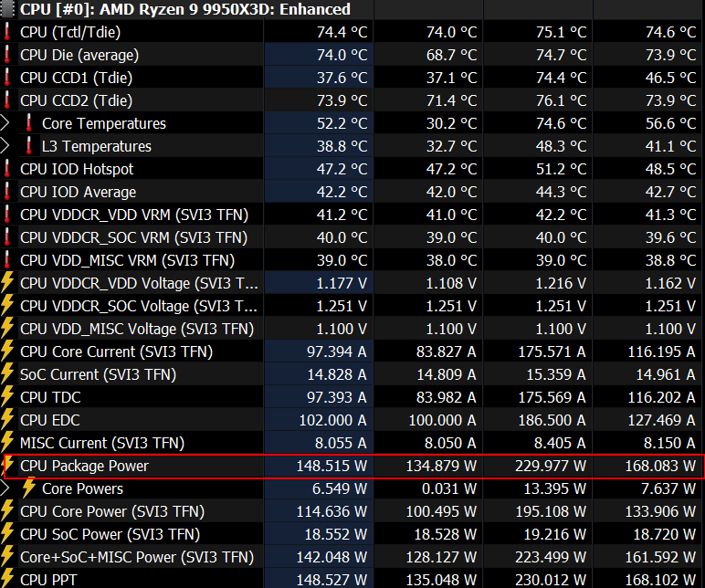Click the thermometer icon beside CPU Die (average)
Screen dimensions: 705x588
pos(7,55)
